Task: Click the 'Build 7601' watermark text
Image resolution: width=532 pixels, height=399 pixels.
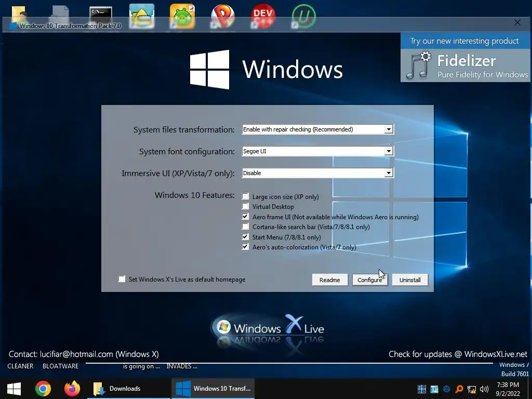Action: tap(515, 374)
